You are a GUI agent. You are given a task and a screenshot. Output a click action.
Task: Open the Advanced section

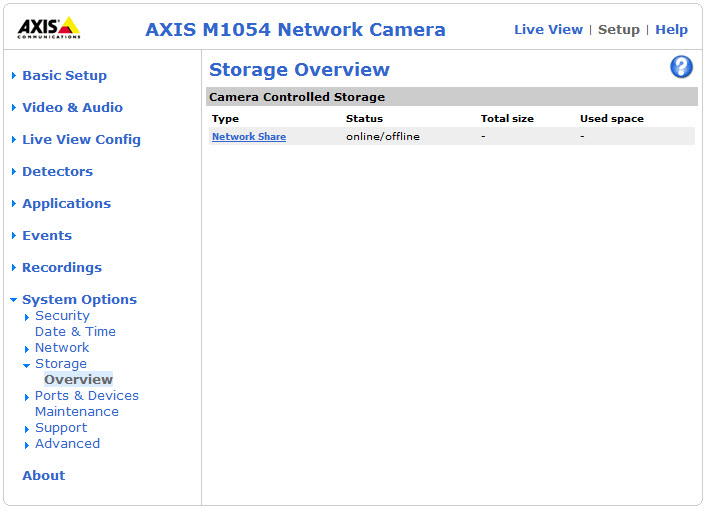coord(68,443)
